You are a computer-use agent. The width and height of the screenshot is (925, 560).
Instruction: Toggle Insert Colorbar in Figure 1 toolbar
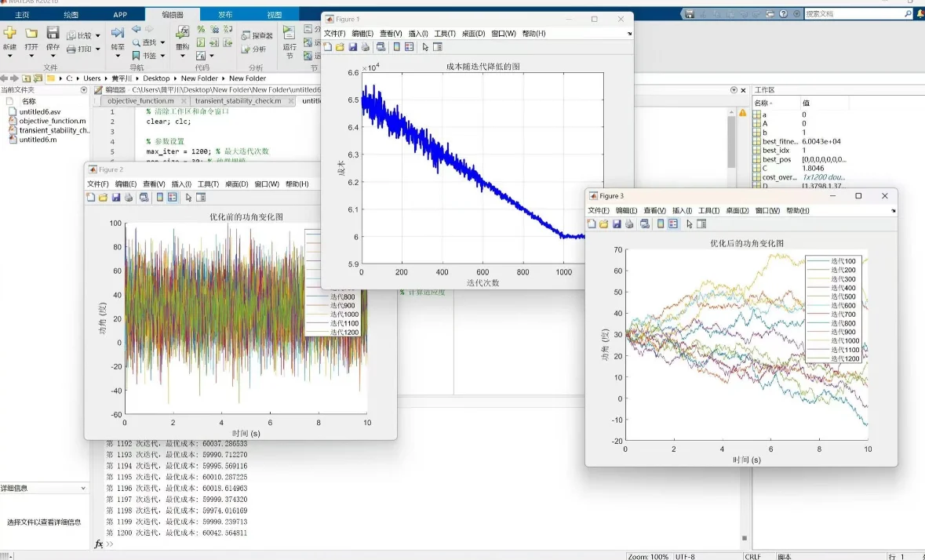click(397, 47)
